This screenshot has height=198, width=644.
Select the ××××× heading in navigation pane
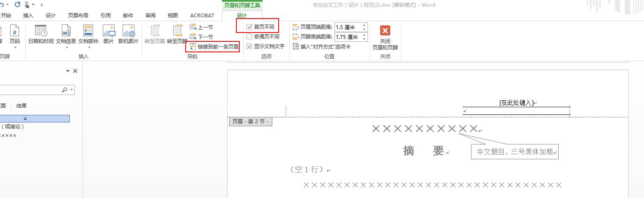(8, 136)
